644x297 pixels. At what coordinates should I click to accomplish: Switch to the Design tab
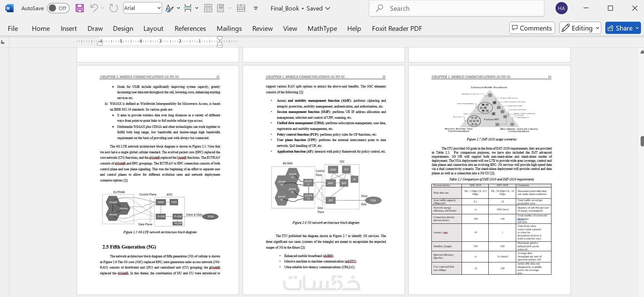[123, 28]
